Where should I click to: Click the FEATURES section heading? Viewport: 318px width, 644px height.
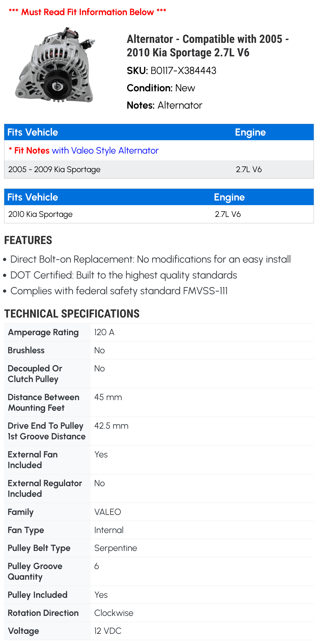click(28, 240)
